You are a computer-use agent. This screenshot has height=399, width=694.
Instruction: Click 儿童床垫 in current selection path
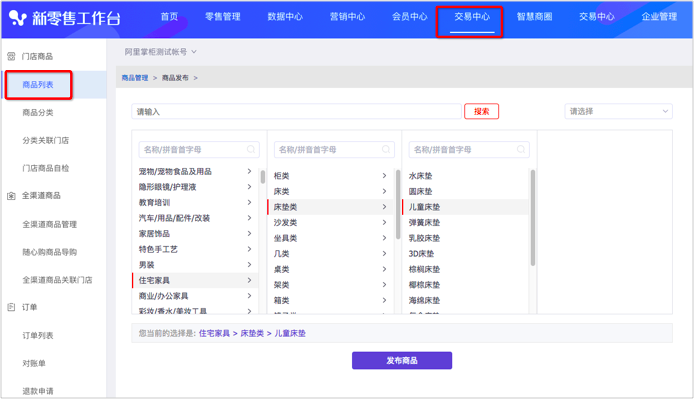(x=290, y=333)
